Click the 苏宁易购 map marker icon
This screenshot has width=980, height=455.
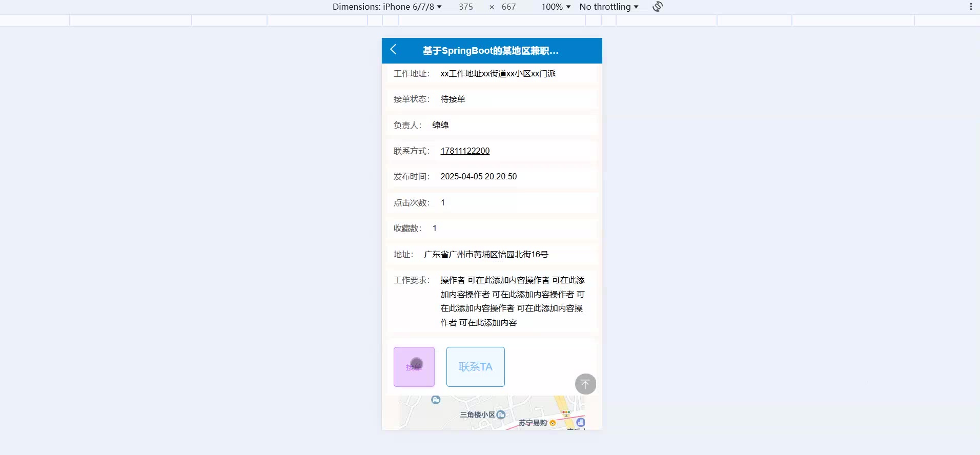553,423
